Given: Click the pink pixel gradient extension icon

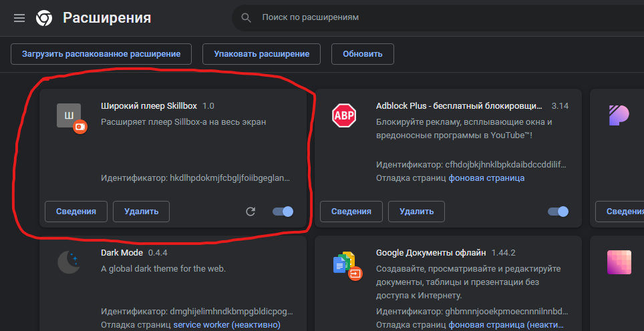Looking at the screenshot, I should pyautogui.click(x=619, y=262).
